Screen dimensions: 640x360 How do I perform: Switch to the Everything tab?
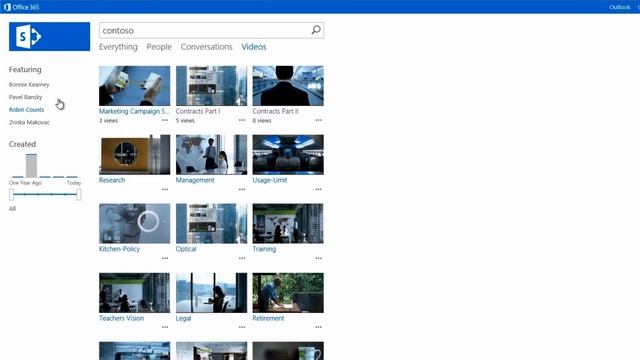tap(118, 47)
